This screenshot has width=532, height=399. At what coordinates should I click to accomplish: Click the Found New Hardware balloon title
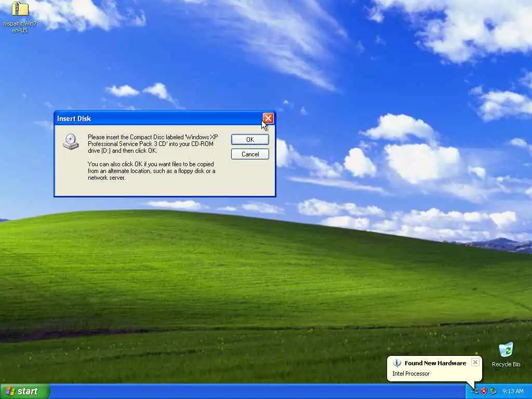(x=435, y=363)
